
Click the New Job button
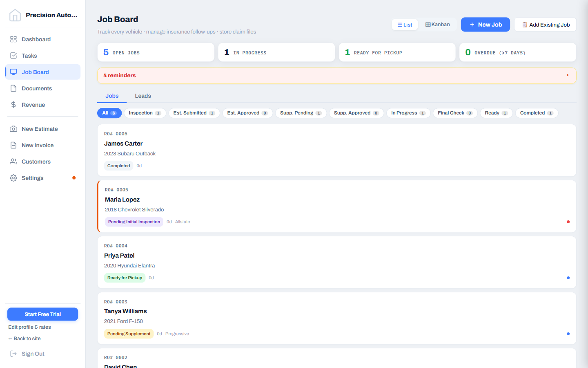[486, 25]
